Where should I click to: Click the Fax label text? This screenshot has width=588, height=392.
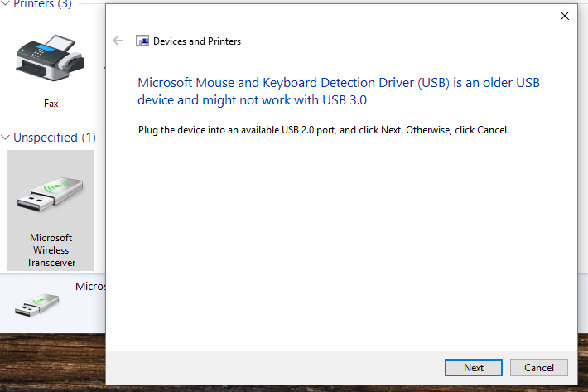click(x=51, y=104)
